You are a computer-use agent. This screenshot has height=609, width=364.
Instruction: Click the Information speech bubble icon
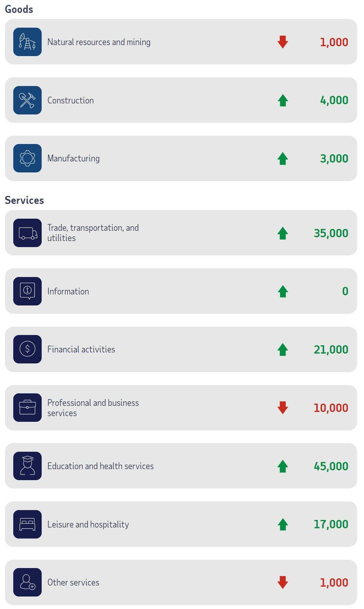(27, 291)
